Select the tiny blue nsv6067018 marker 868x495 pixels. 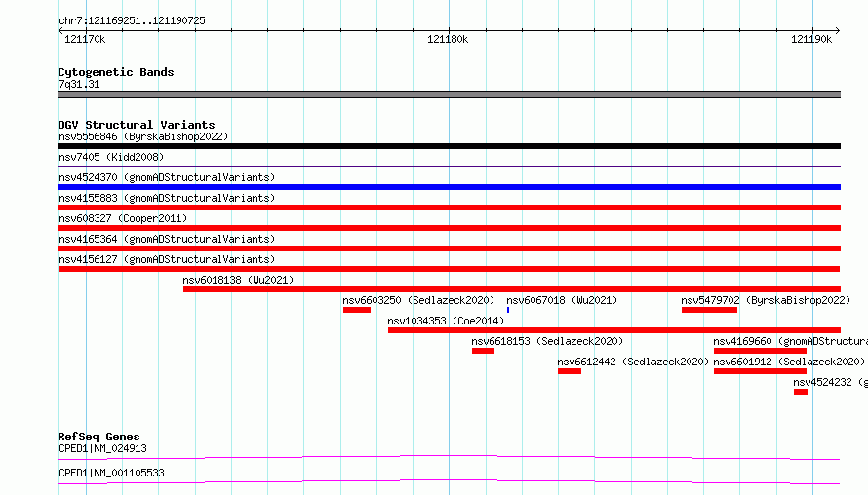507,310
